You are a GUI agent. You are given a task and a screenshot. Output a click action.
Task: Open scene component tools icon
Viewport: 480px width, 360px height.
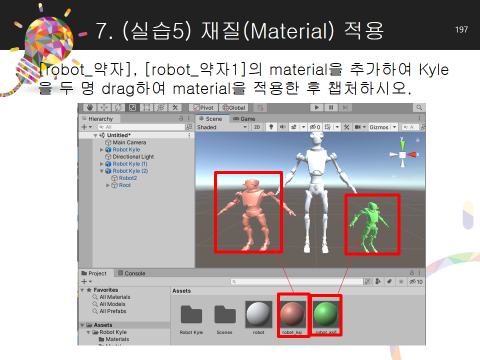tap(347, 127)
